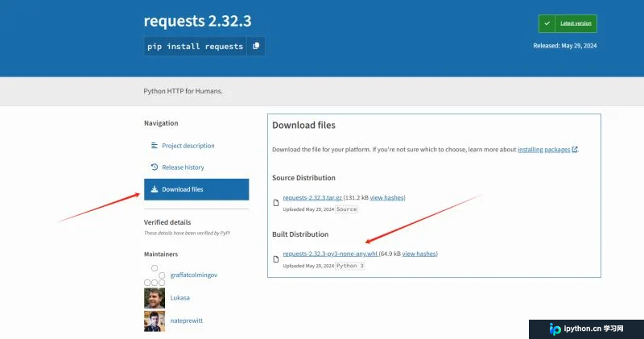Copy the pip install requests command
This screenshot has width=644, height=339.
click(x=256, y=46)
